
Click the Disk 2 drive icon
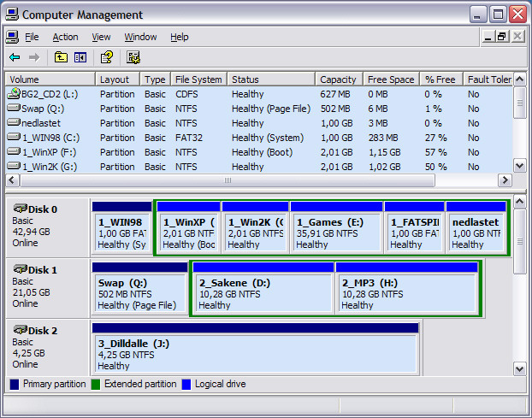(21, 329)
